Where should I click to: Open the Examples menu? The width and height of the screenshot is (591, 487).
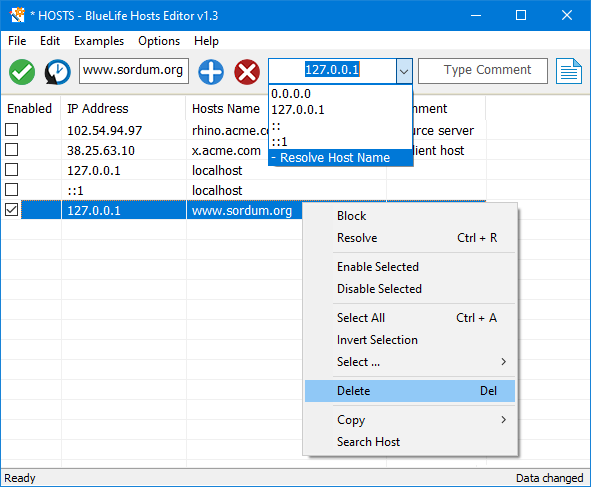tap(99, 41)
